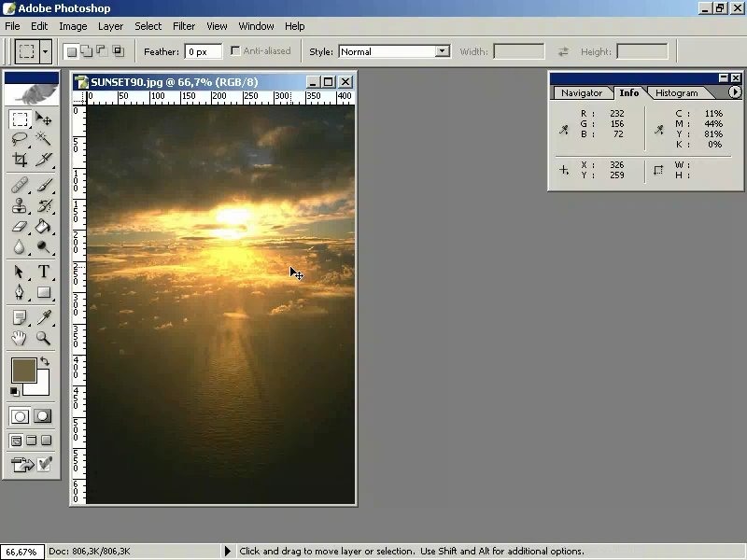Open the View menu
Viewport: 747px width, 560px height.
pos(217,26)
